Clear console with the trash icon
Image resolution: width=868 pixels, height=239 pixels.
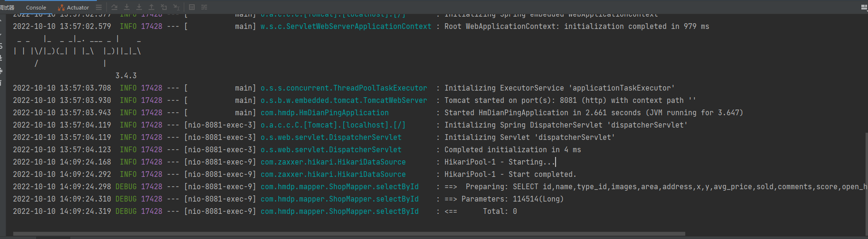[1, 83]
